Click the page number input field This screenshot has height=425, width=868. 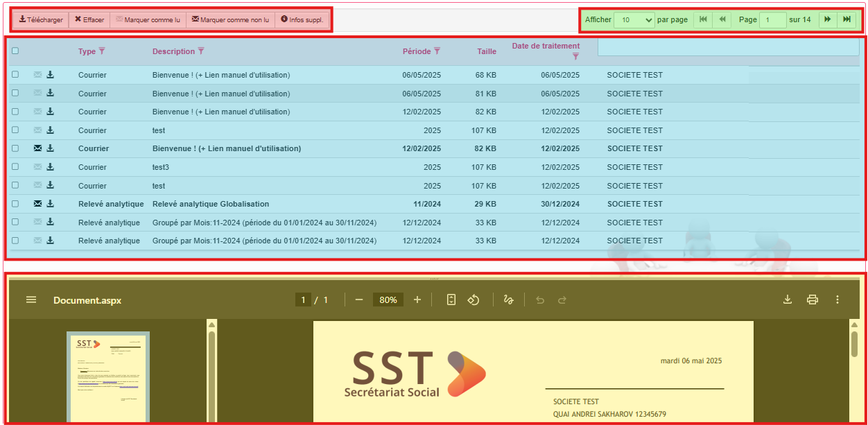pyautogui.click(x=772, y=19)
